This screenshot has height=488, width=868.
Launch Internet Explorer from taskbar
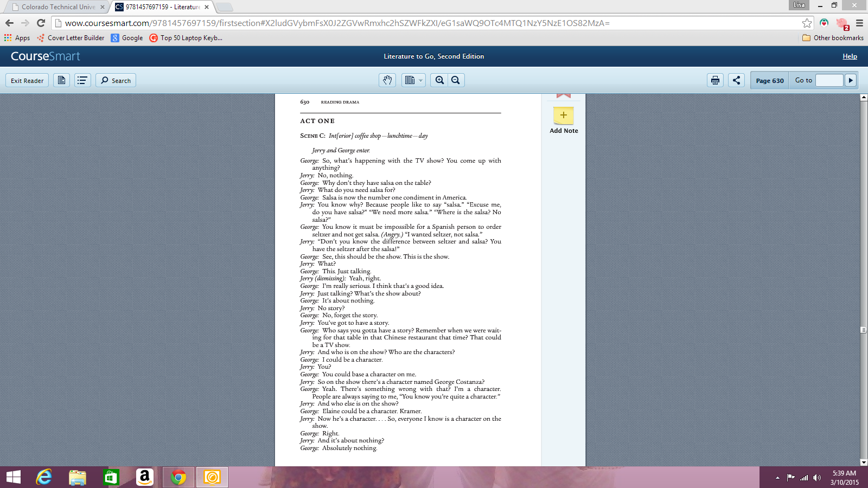tap(44, 477)
